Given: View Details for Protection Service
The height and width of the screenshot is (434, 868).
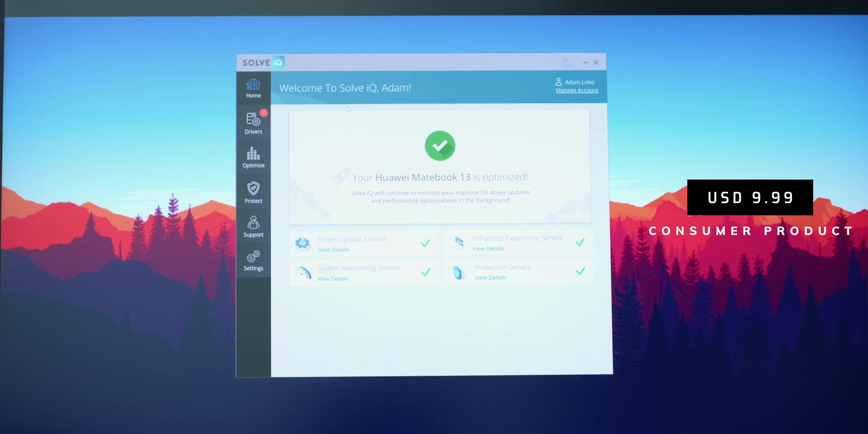Looking at the screenshot, I should coord(491,278).
